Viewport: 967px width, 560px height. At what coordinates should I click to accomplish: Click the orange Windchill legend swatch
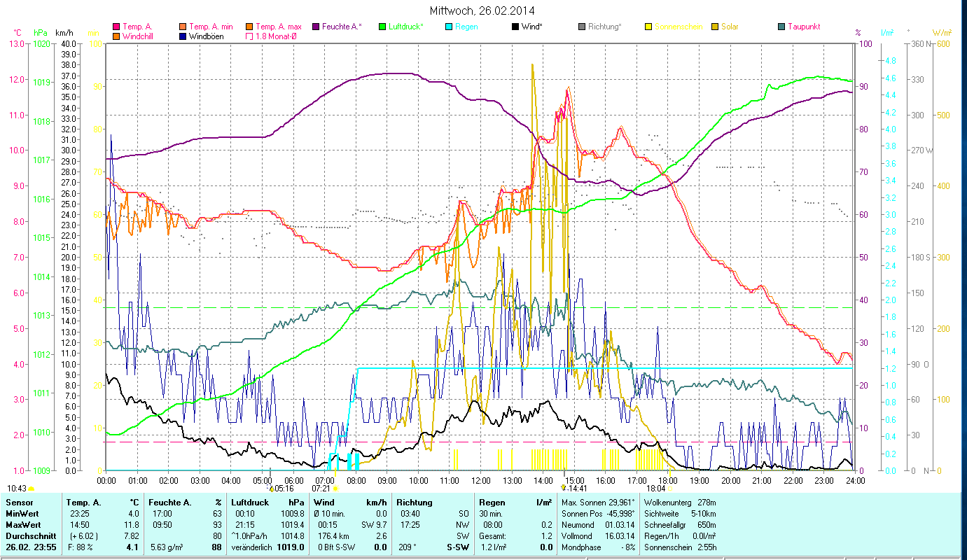[116, 36]
